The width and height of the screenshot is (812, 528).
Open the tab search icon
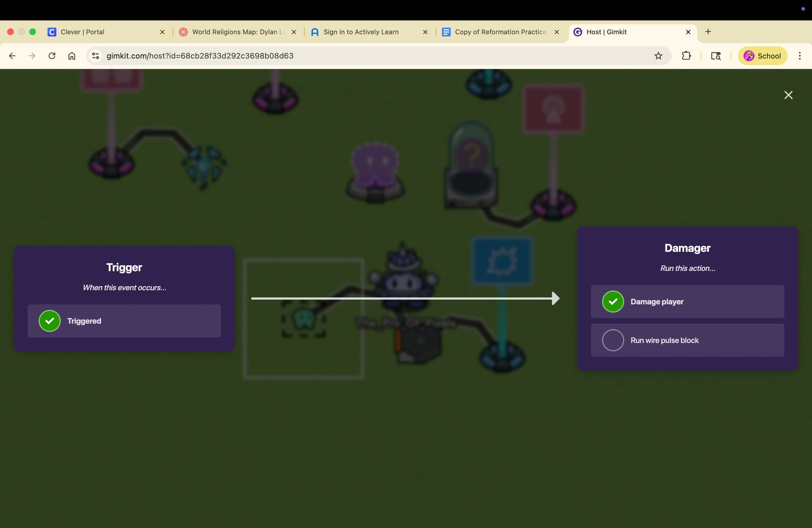point(716,56)
